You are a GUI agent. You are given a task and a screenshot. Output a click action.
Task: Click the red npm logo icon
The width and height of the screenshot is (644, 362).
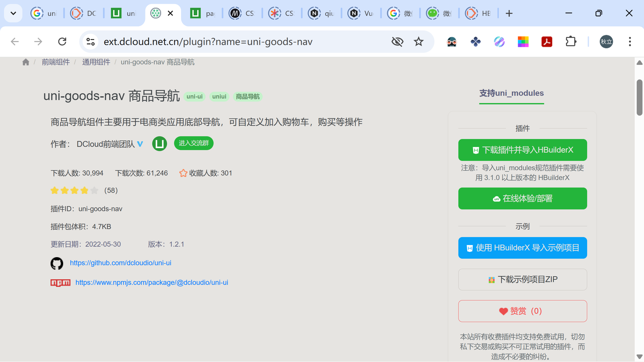tap(60, 283)
